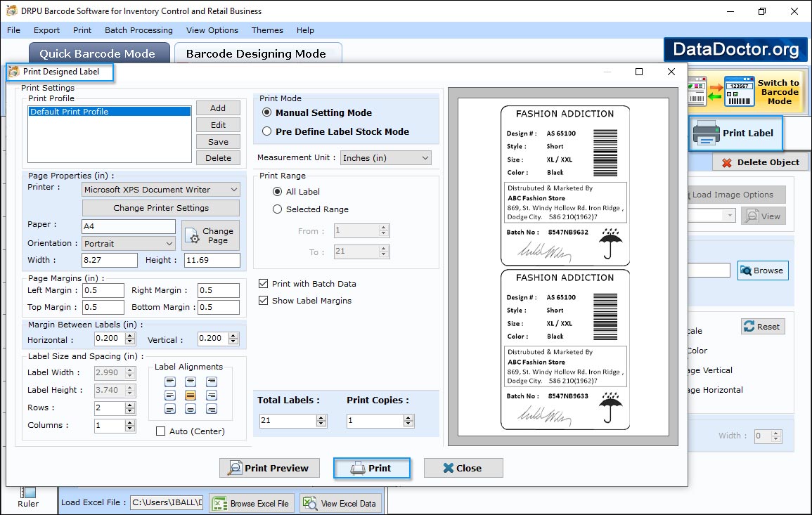The width and height of the screenshot is (812, 515).
Task: Click the Edit profile button
Action: (218, 125)
